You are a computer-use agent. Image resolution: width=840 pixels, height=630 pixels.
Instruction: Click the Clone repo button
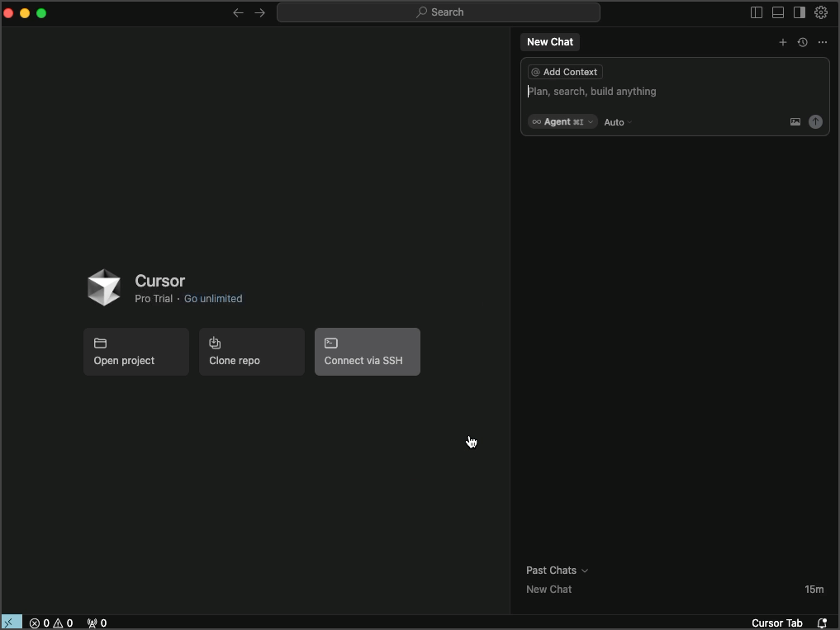pyautogui.click(x=252, y=352)
